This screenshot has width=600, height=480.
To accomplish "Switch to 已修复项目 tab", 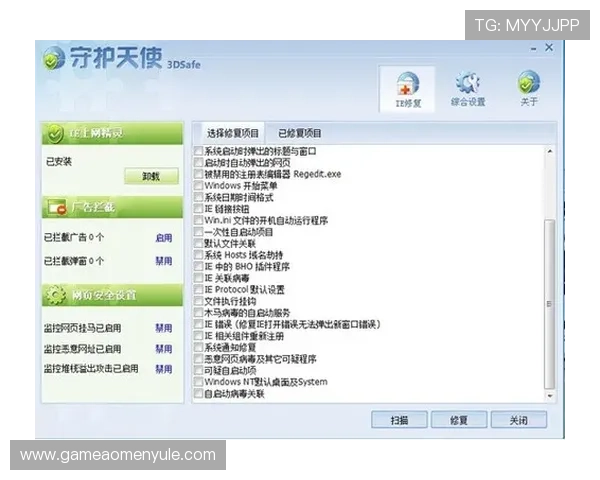I will [x=300, y=133].
